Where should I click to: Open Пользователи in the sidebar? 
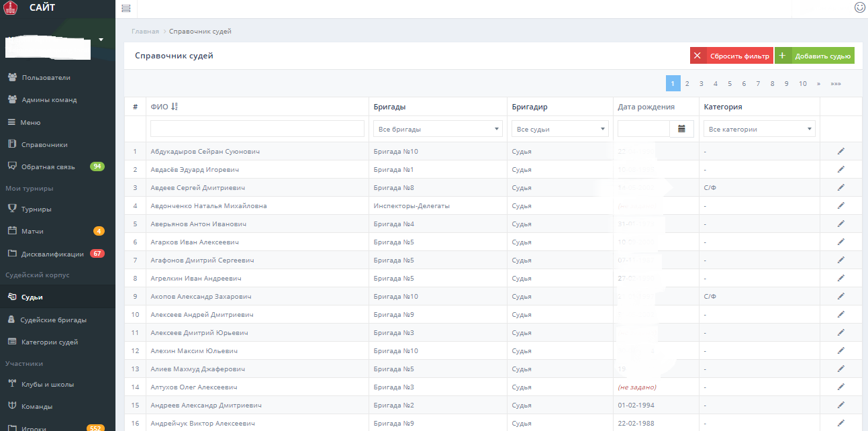pos(58,77)
